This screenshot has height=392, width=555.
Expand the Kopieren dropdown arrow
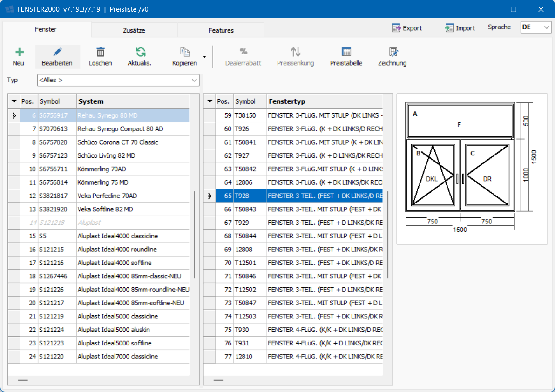(204, 57)
